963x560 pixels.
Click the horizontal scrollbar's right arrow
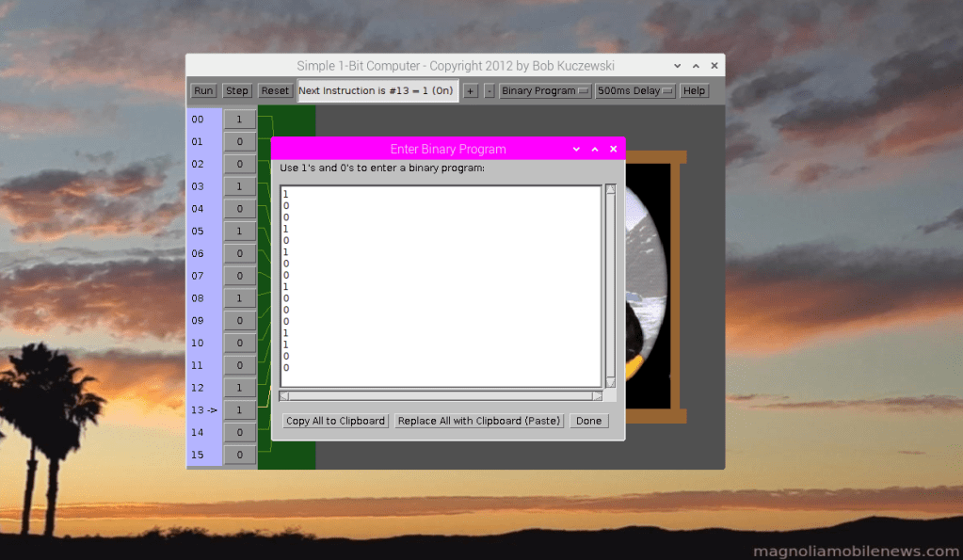click(596, 396)
